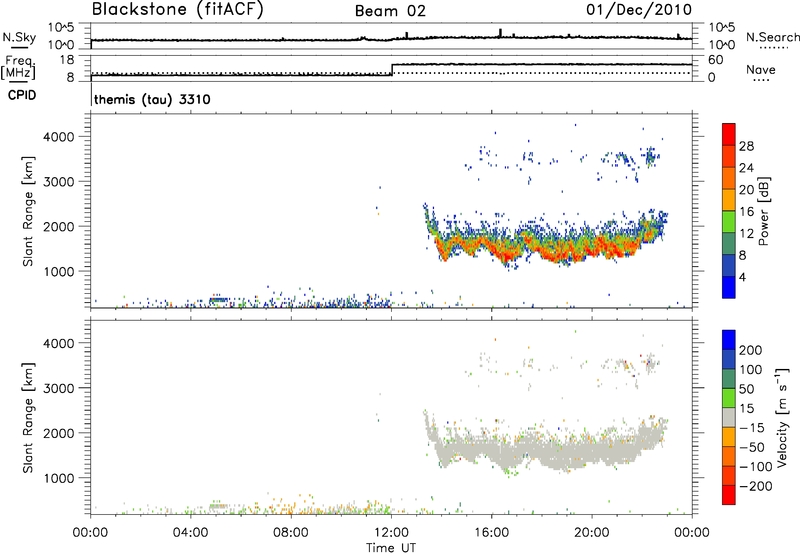The height and width of the screenshot is (554, 800).
Task: Click the 20:00 time tick label
Action: tap(592, 533)
